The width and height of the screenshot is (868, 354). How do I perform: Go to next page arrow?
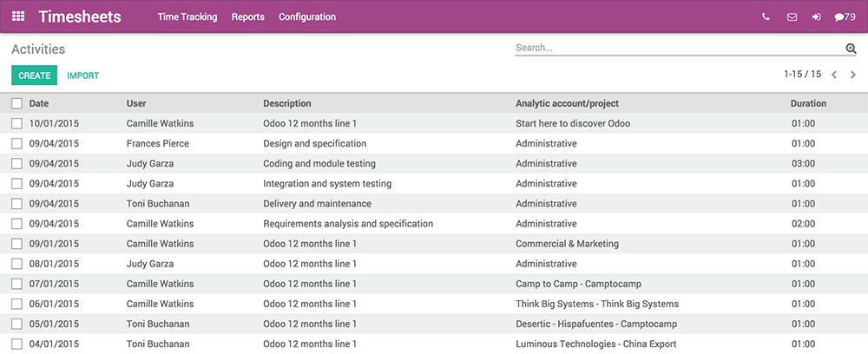853,75
